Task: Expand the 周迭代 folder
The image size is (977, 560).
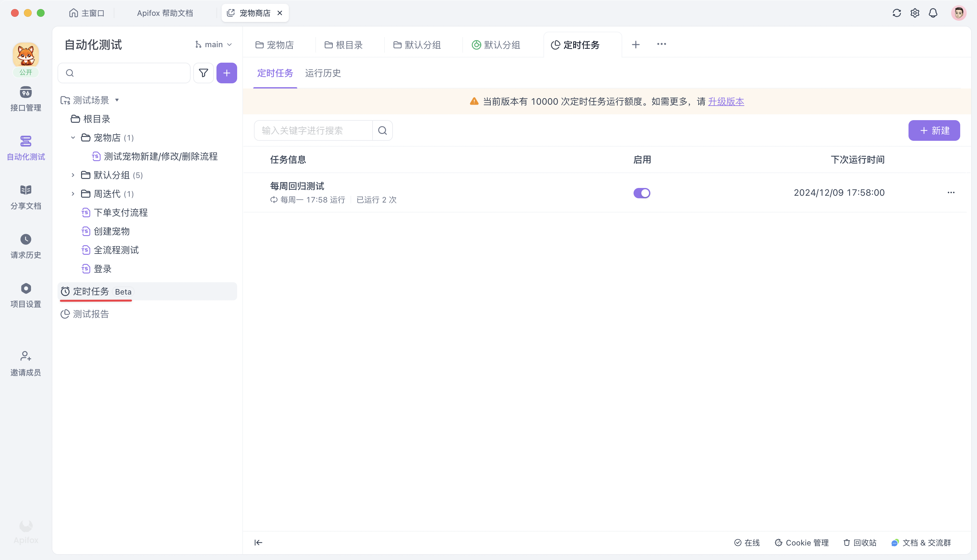Action: click(73, 194)
